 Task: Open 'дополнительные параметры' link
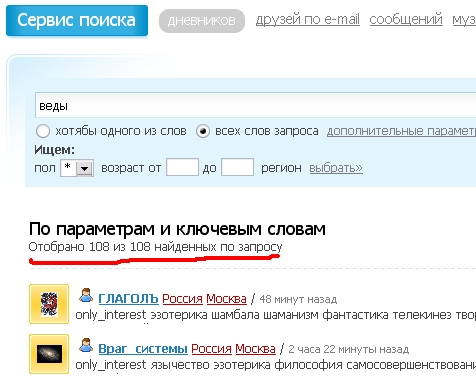click(x=401, y=131)
